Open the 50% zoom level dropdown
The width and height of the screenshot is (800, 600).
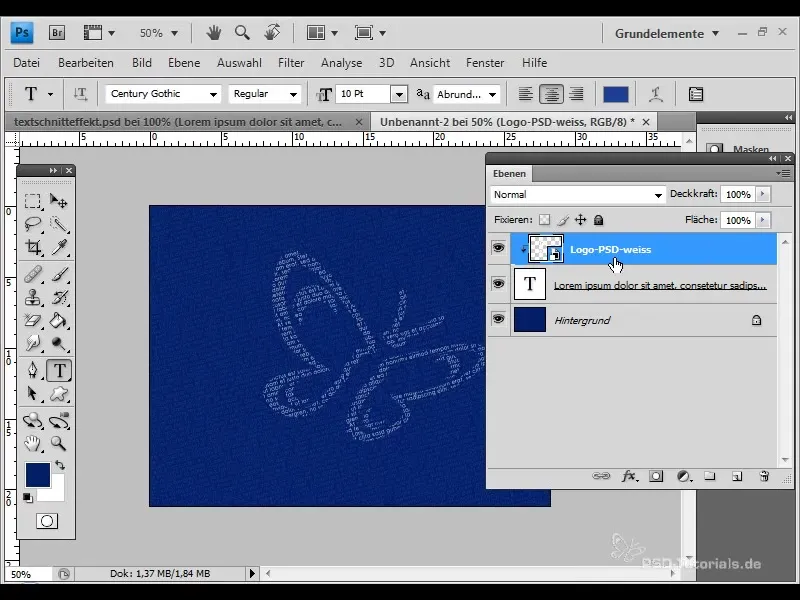pos(158,33)
